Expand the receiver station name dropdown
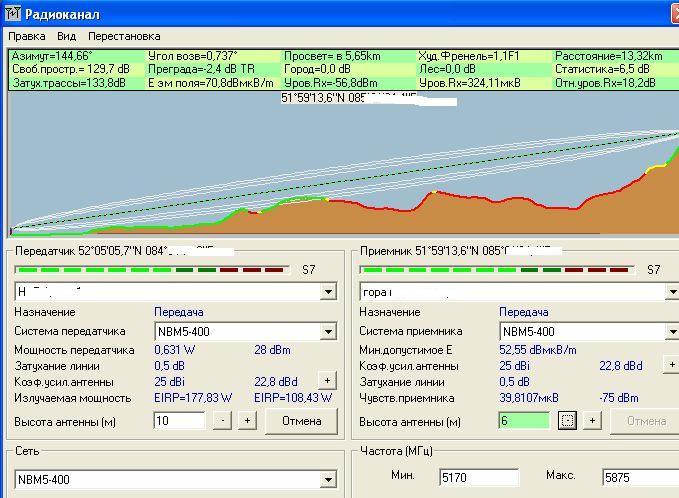Screen dimensions: 679x498 point(671,292)
